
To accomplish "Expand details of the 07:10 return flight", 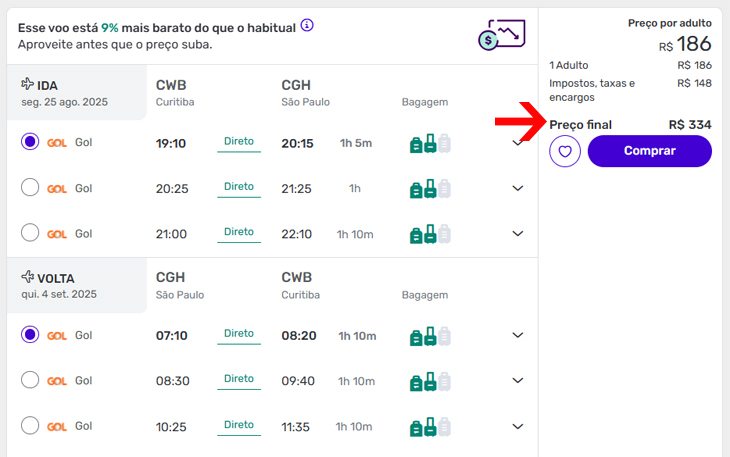I will click(518, 335).
